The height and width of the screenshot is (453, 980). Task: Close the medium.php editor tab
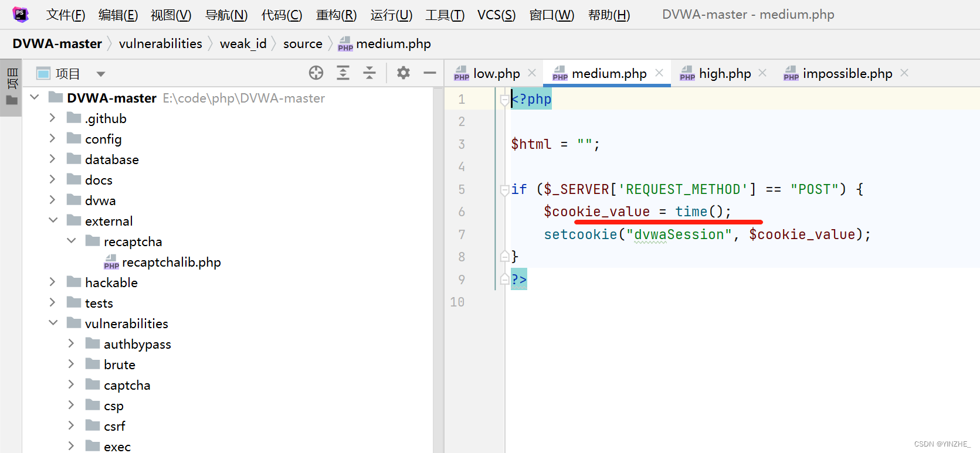(659, 73)
